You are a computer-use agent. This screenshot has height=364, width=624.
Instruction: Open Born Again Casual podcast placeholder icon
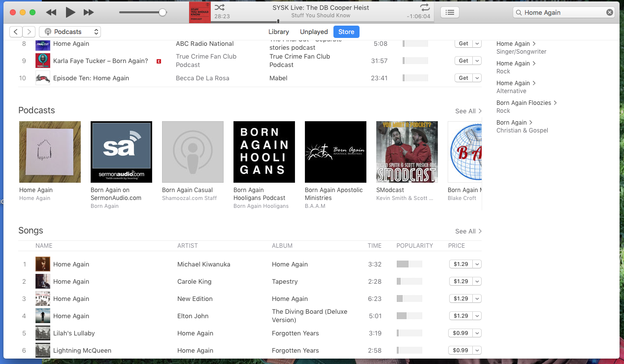pos(193,152)
